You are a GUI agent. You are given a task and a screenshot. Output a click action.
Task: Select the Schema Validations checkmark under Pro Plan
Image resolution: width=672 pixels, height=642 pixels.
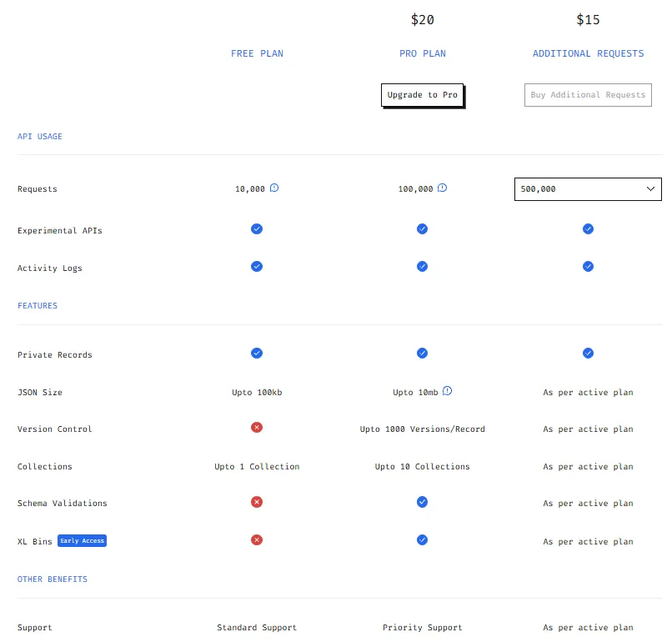point(422,502)
